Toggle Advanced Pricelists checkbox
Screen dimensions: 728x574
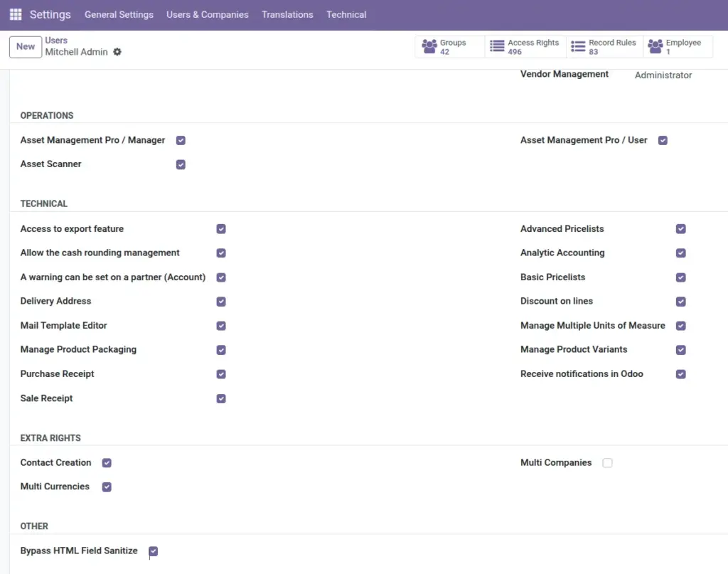point(680,229)
